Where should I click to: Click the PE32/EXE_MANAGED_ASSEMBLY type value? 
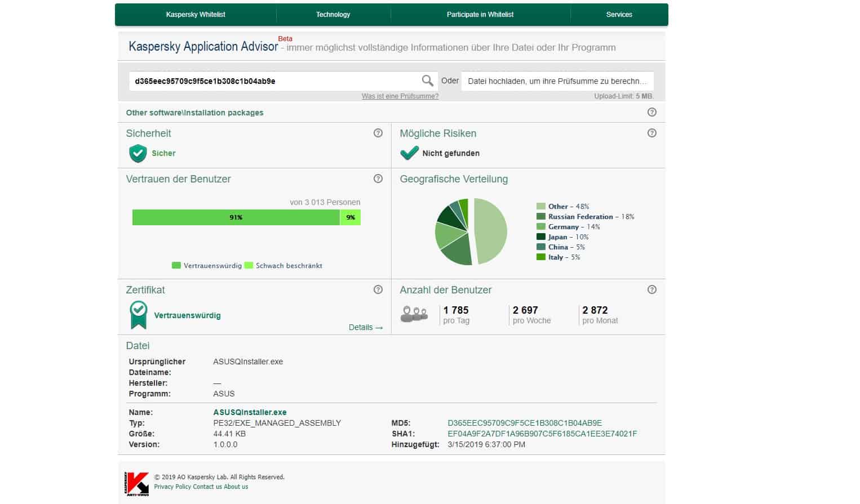click(x=277, y=423)
